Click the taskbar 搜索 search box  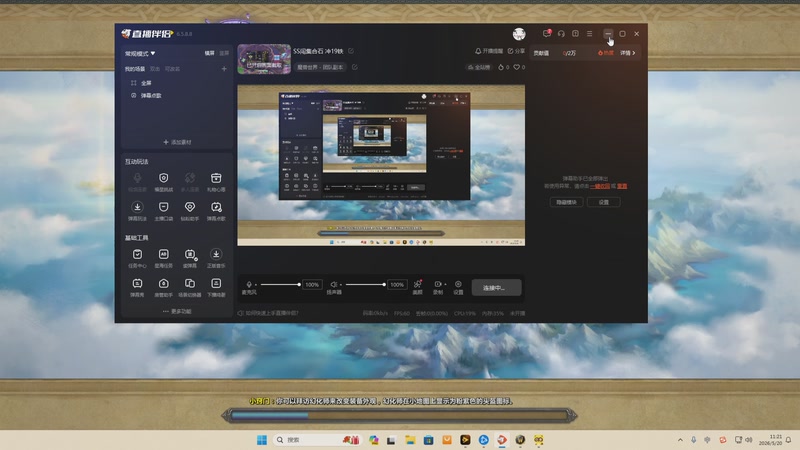[x=316, y=440]
